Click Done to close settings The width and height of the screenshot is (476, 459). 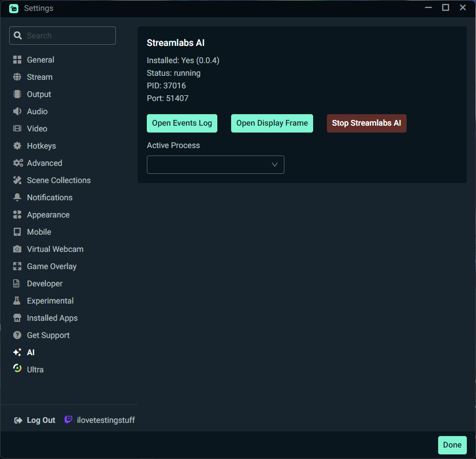coord(452,445)
